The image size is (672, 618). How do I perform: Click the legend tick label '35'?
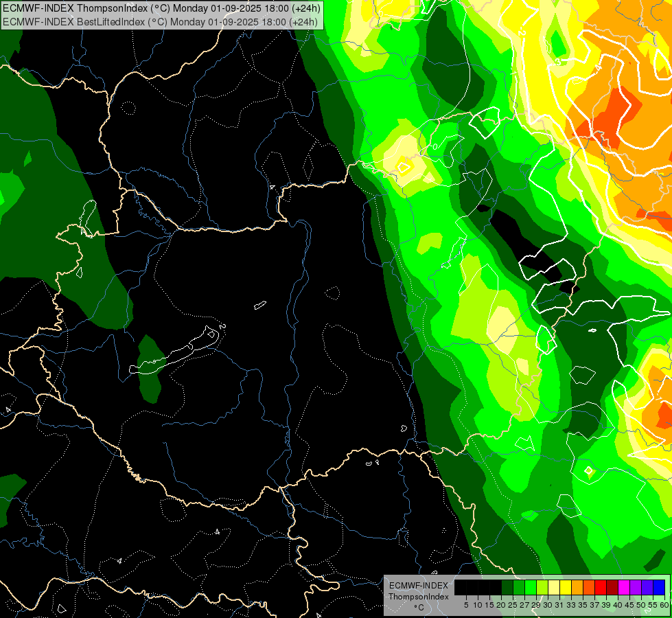pos(583,605)
